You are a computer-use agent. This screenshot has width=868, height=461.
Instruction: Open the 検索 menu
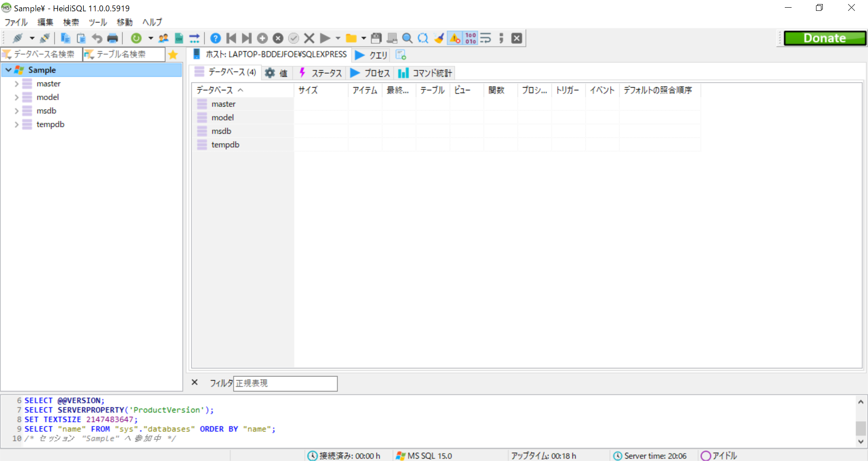[x=71, y=22]
